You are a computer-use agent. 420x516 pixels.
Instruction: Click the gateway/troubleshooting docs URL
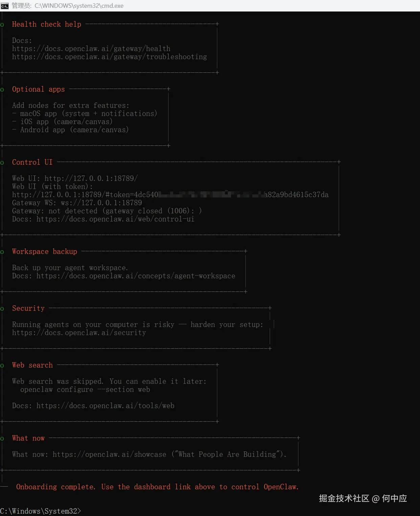pos(110,57)
